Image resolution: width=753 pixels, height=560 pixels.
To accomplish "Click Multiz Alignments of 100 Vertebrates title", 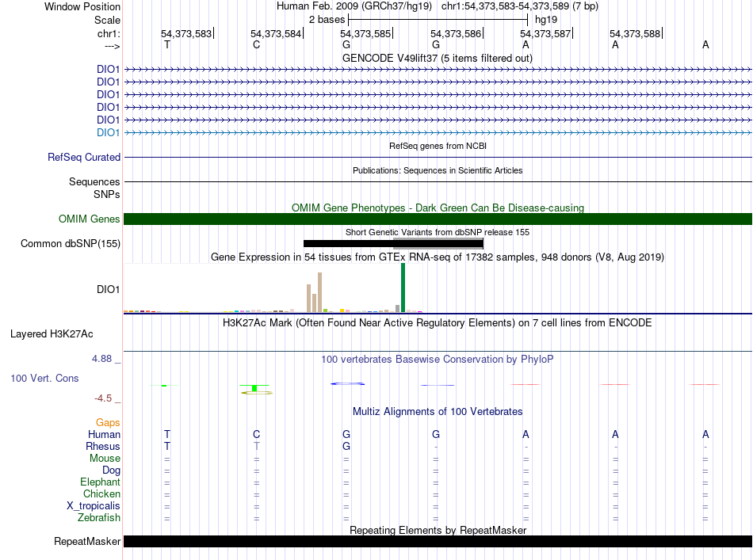I will [x=438, y=412].
